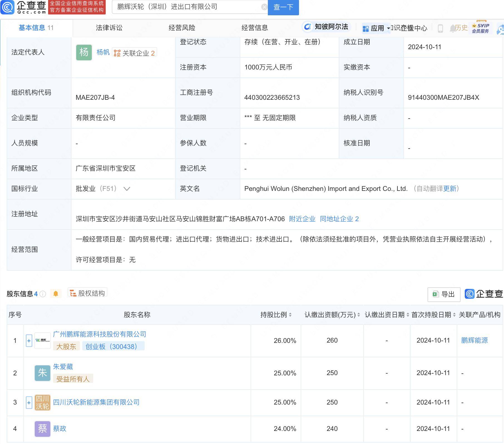Viewport: 504px width, 444px height.
Task: Clear the search box with the x icon
Action: [x=264, y=7]
